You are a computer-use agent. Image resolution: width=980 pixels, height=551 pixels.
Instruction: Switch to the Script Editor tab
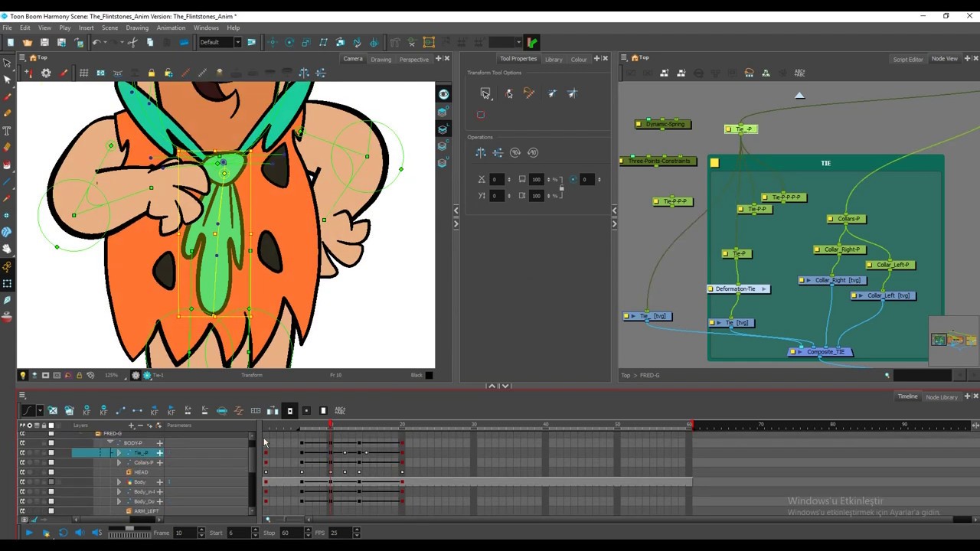tap(908, 59)
